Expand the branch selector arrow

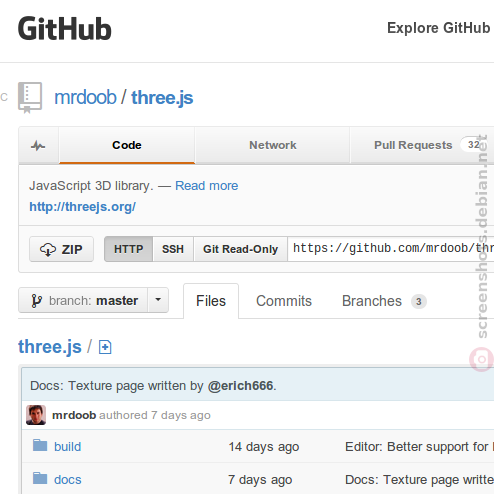click(x=158, y=300)
